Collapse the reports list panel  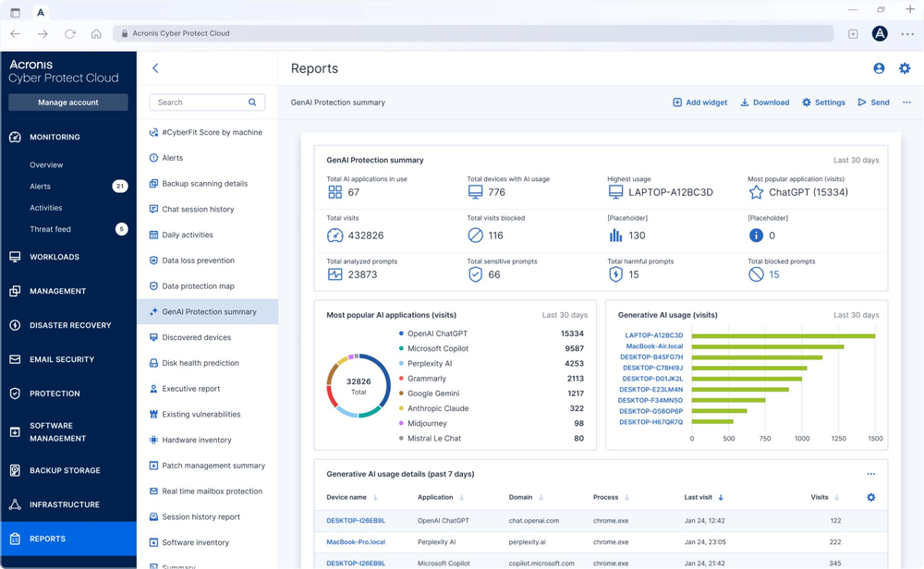[155, 67]
